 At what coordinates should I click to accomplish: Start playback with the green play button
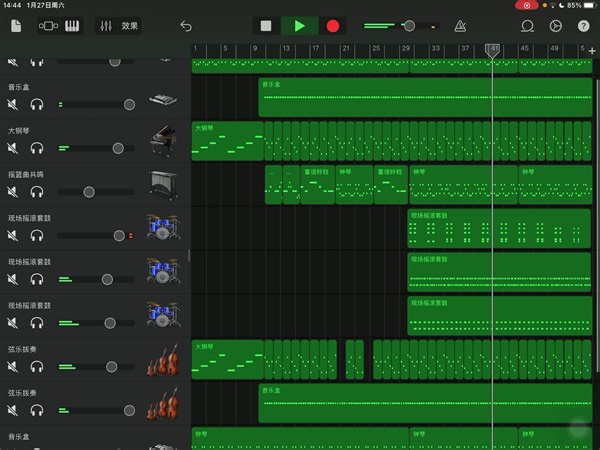pos(300,26)
